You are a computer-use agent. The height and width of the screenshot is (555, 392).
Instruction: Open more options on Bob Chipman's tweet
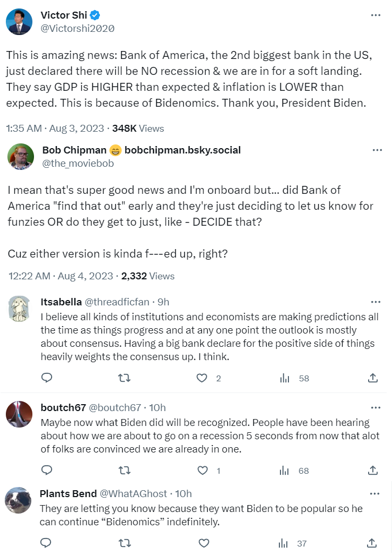coord(377,150)
